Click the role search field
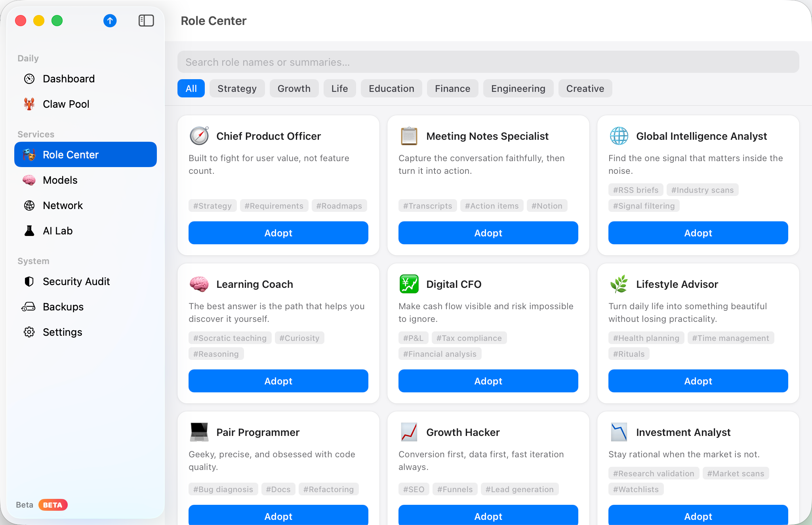The width and height of the screenshot is (812, 525). click(x=488, y=62)
